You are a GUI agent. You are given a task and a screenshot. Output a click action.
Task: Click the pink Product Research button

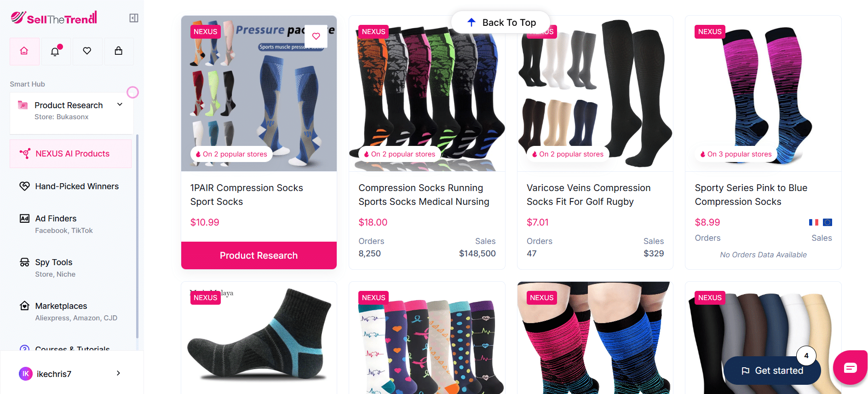click(259, 255)
